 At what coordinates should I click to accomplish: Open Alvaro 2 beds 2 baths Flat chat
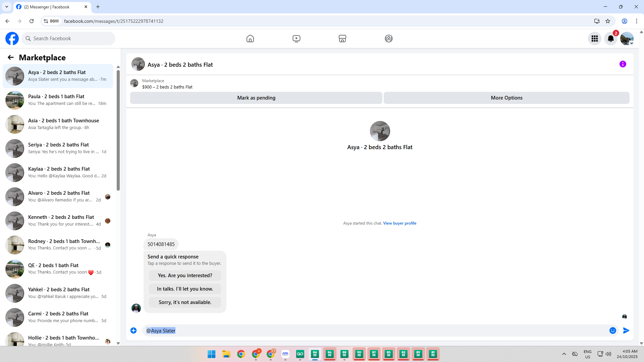pyautogui.click(x=58, y=197)
